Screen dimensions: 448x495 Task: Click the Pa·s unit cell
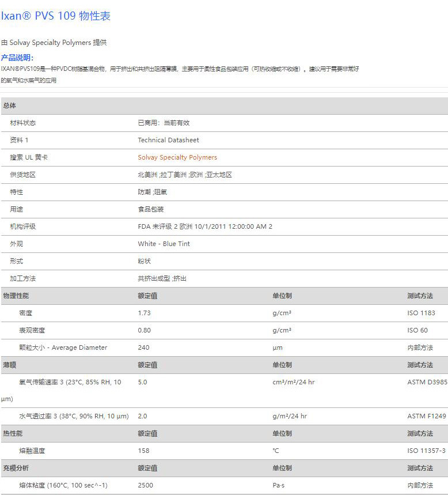click(x=279, y=485)
